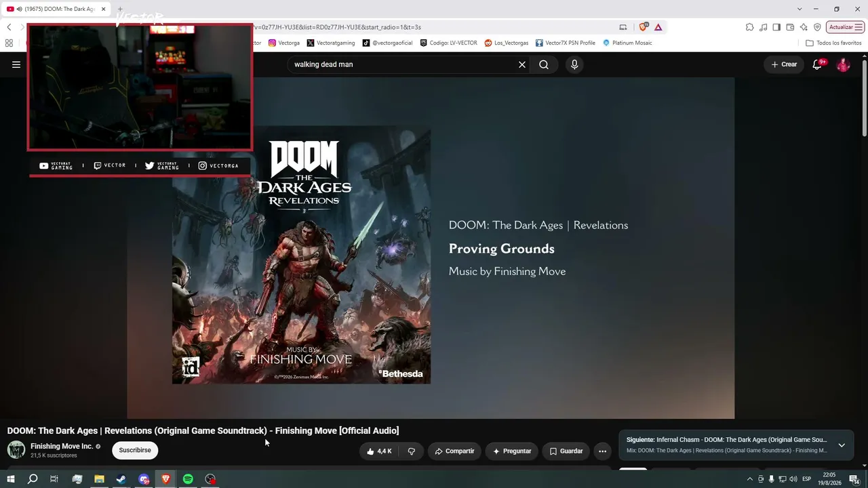Open Discord from the taskbar

[x=144, y=479]
